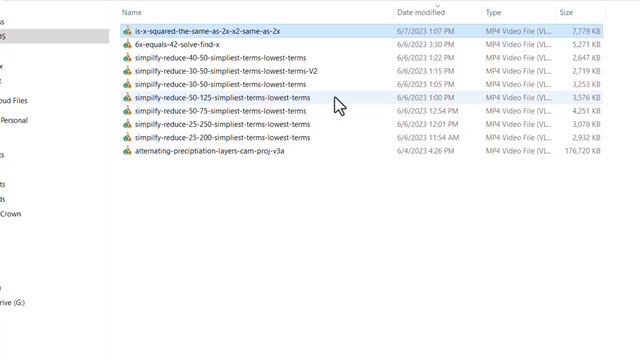
Task: Click the 176,720 KB size cell
Action: pos(582,151)
